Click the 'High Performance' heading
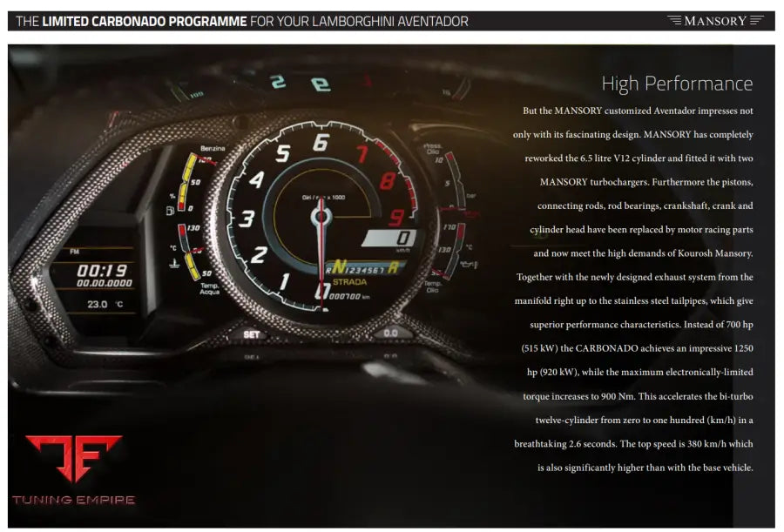This screenshot has height=532, width=784. (677, 83)
